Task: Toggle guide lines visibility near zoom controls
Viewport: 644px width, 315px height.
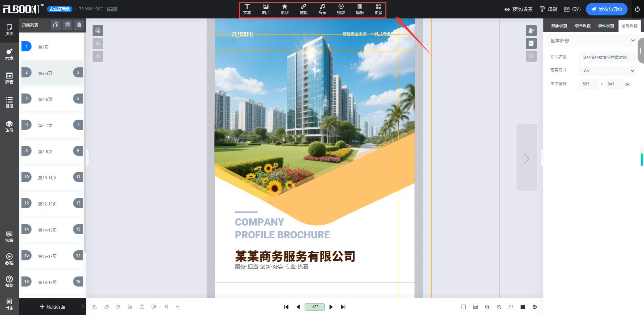Action: 511,307
